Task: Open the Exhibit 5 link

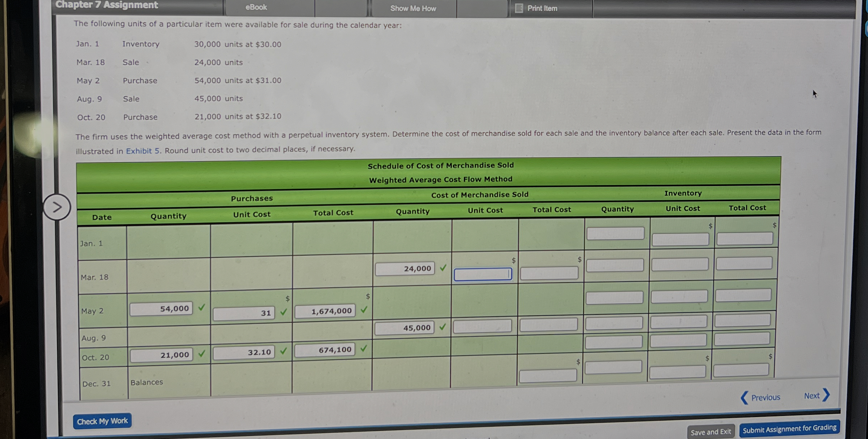Action: point(143,151)
